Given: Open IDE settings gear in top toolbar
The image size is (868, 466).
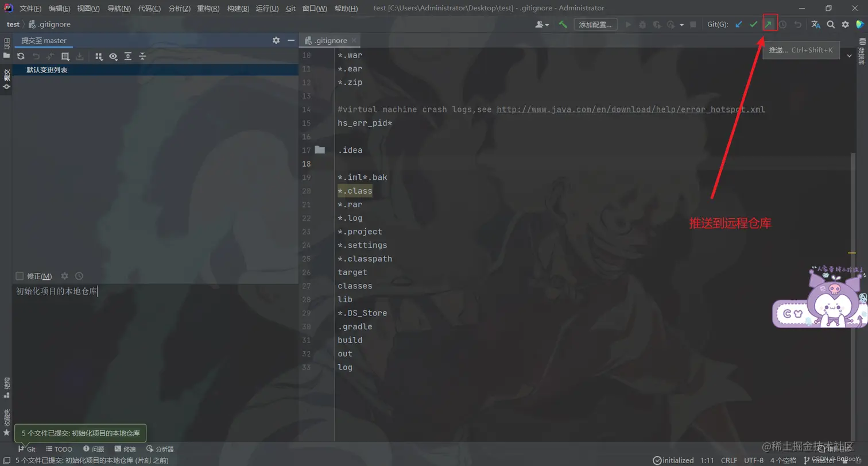Looking at the screenshot, I should tap(845, 25).
